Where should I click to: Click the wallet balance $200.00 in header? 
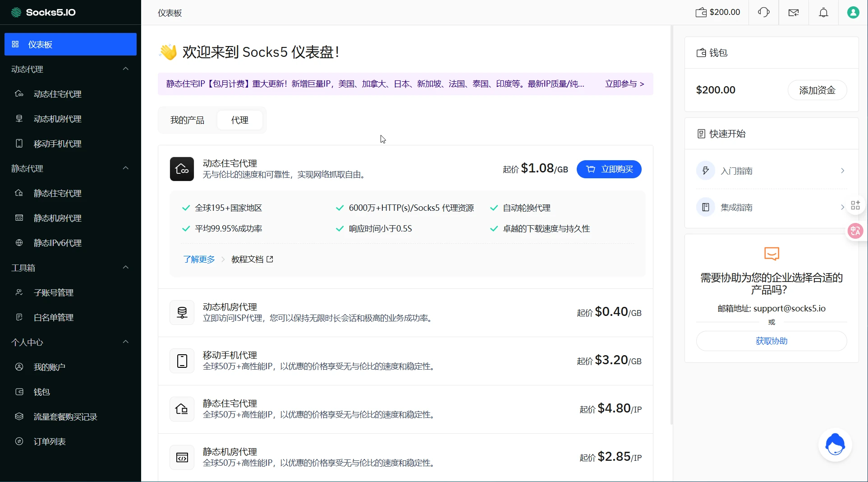718,12
